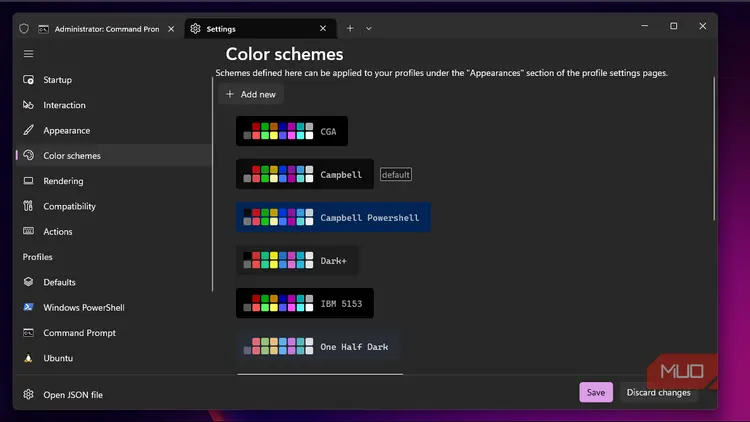Close the Terminal window

702,26
